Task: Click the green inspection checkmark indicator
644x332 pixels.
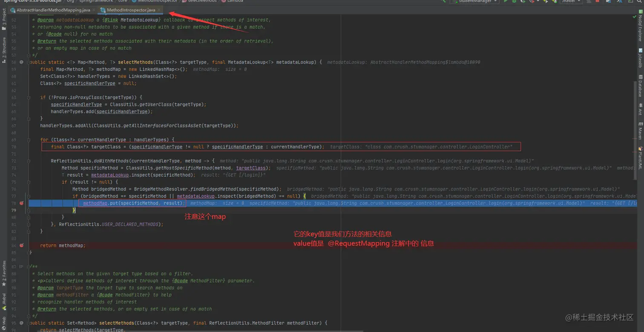Action: pos(634,17)
